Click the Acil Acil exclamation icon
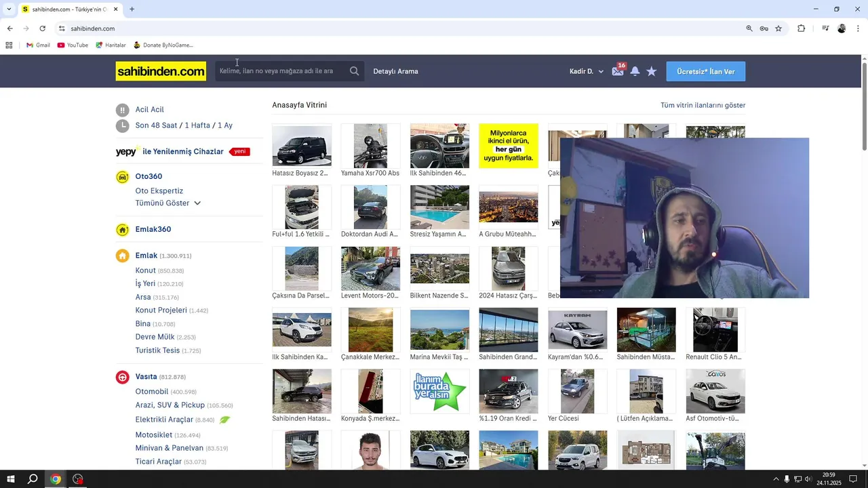The image size is (868, 488). [122, 110]
